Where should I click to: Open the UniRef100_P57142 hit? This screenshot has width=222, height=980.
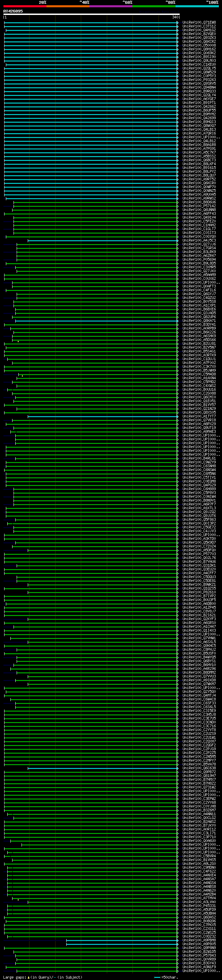click(199, 206)
